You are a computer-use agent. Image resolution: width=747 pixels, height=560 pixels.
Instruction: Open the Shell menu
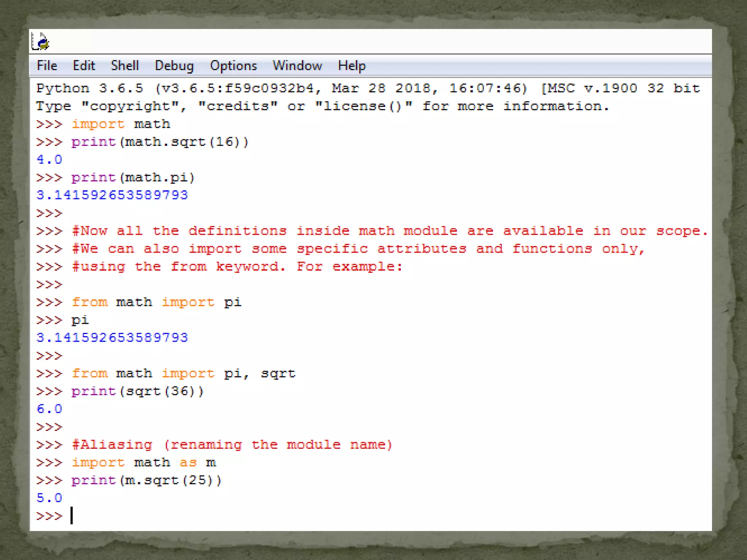(x=125, y=66)
